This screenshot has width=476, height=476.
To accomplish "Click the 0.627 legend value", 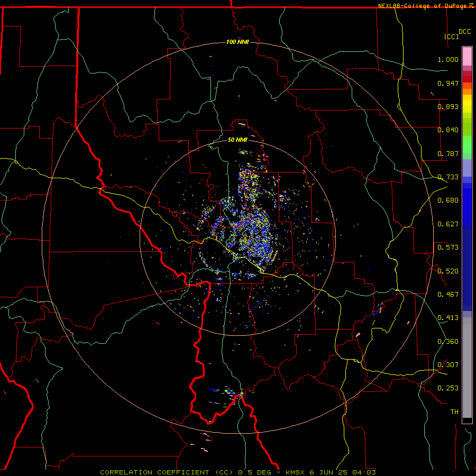I will coord(448,224).
